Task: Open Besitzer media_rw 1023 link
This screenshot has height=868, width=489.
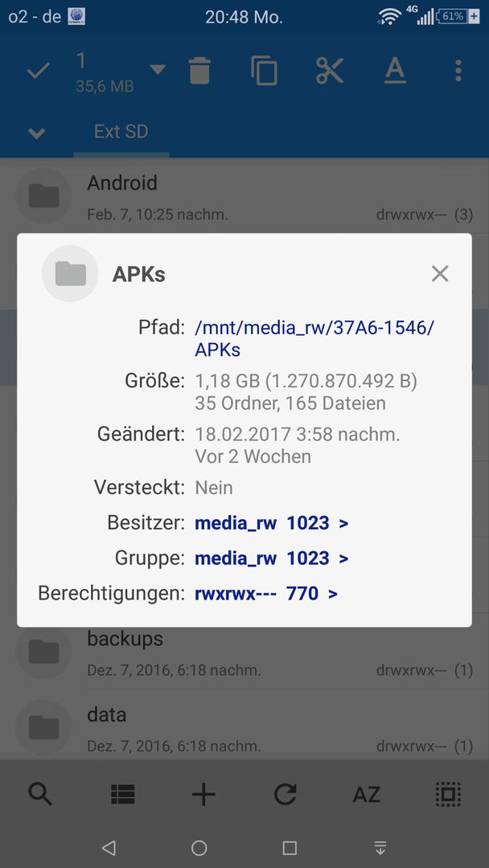Action: [271, 523]
